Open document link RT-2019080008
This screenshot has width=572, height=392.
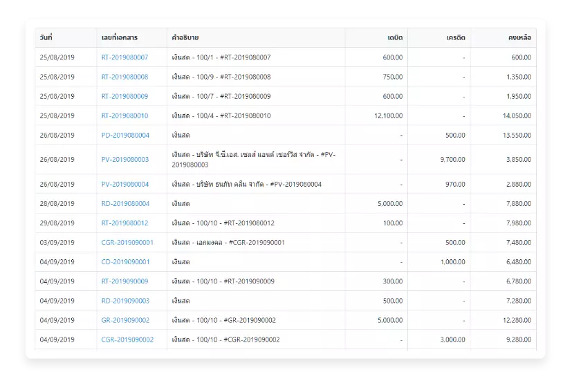click(x=124, y=77)
